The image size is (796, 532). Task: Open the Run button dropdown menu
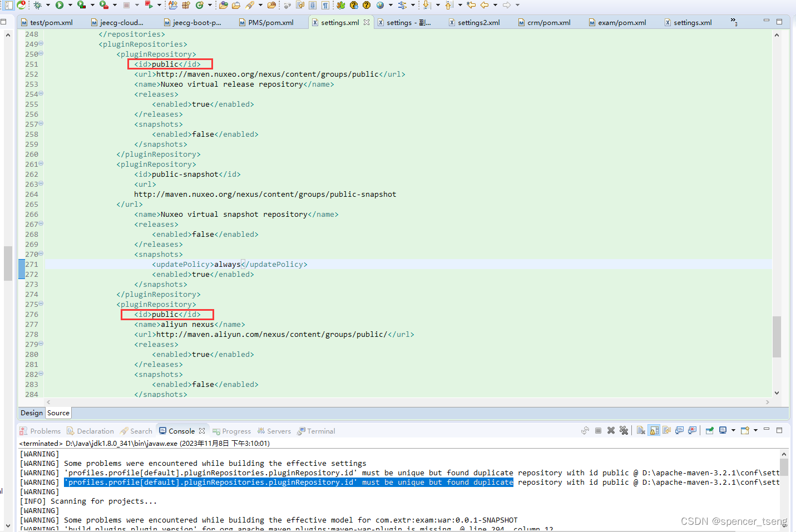(70, 5)
